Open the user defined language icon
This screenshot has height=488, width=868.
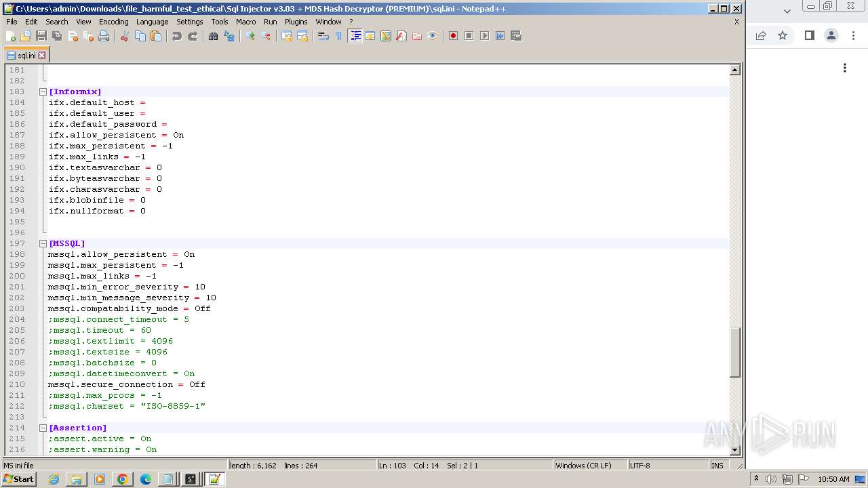370,36
